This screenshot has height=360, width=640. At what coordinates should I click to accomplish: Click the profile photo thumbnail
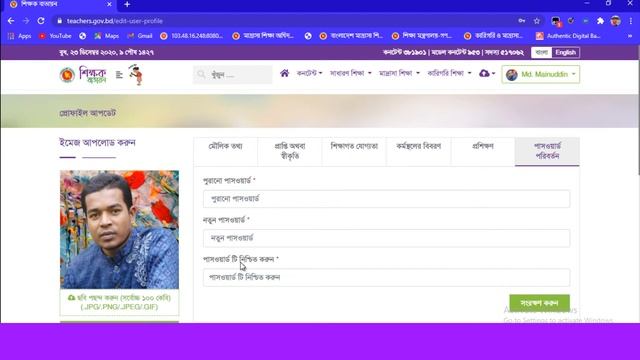pos(119,229)
